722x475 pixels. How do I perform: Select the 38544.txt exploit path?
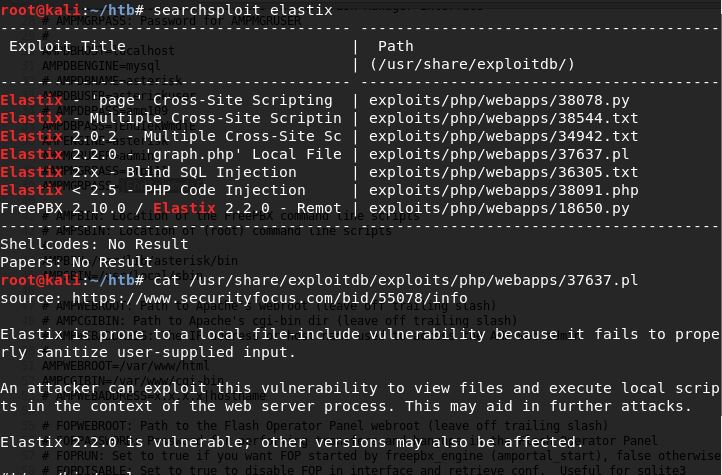pyautogui.click(x=503, y=118)
